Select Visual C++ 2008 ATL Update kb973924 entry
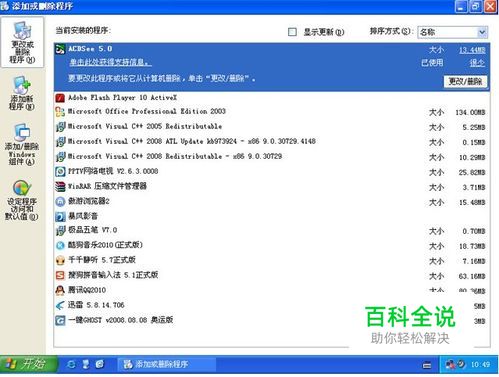Screen dimensions: 499x377 click(x=272, y=142)
